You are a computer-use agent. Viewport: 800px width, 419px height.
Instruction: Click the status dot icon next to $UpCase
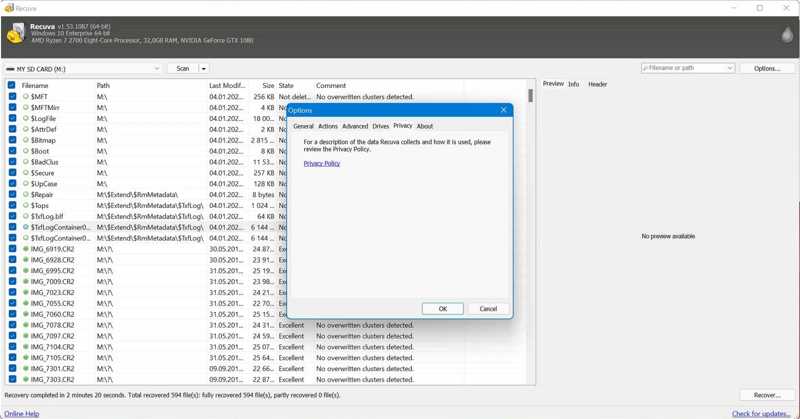point(26,183)
